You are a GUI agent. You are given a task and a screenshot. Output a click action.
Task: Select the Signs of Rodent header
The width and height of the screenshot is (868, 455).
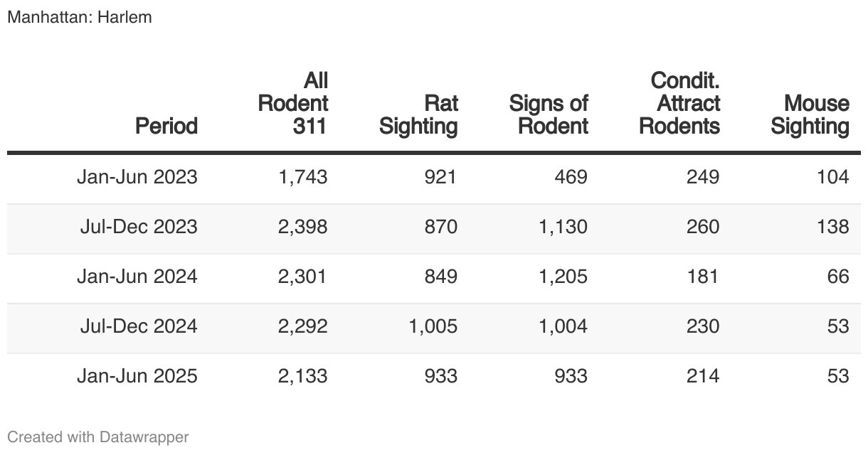(549, 114)
